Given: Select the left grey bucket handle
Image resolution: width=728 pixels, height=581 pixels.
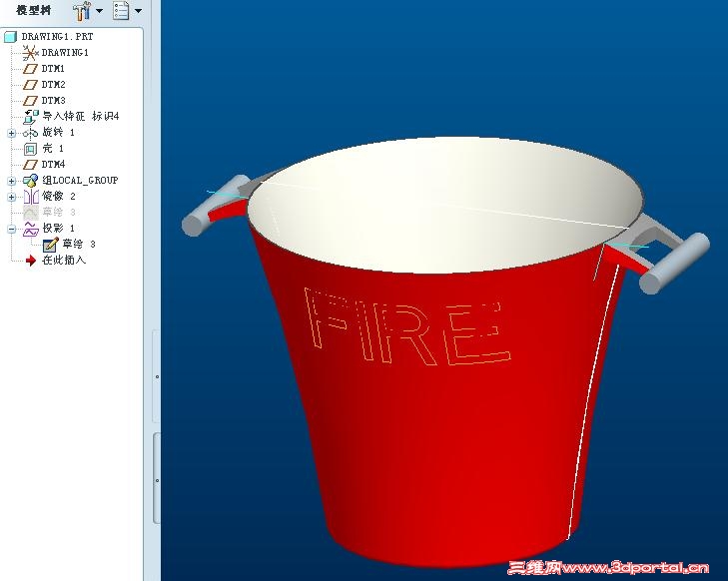Looking at the screenshot, I should coord(216,207).
